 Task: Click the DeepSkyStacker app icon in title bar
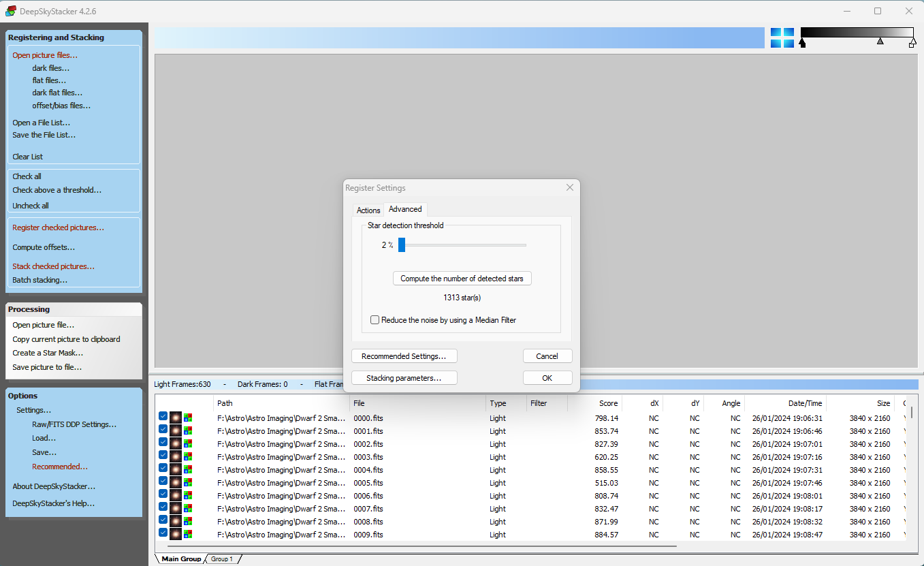pos(11,11)
